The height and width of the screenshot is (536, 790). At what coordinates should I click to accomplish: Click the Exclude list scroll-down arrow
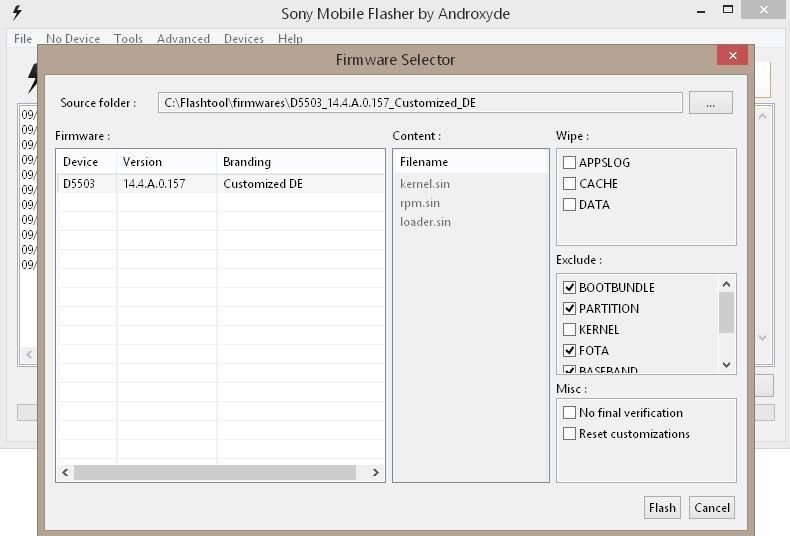726,364
